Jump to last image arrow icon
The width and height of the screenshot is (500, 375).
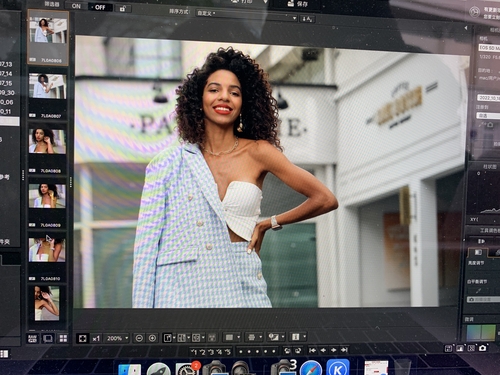[x=344, y=350]
